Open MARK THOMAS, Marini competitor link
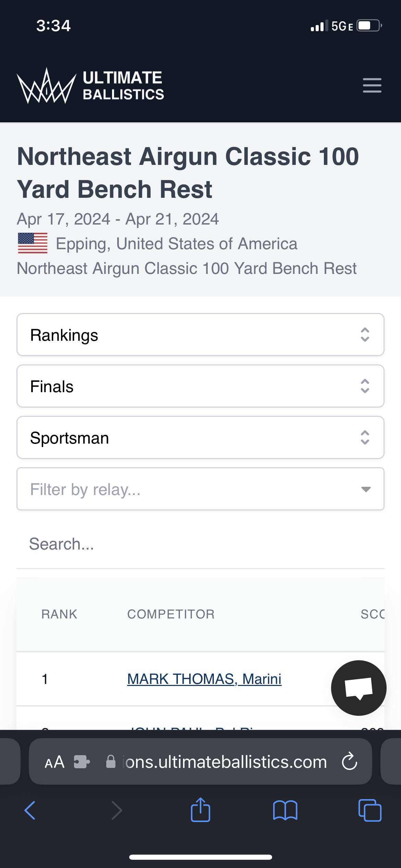The image size is (401, 868). coord(204,679)
